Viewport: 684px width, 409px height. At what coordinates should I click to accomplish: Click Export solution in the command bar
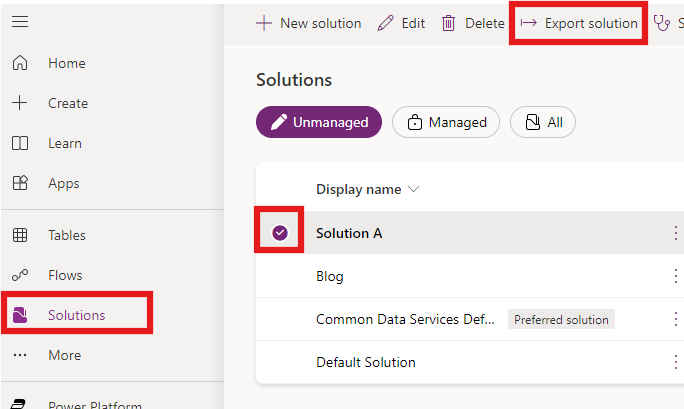click(579, 23)
